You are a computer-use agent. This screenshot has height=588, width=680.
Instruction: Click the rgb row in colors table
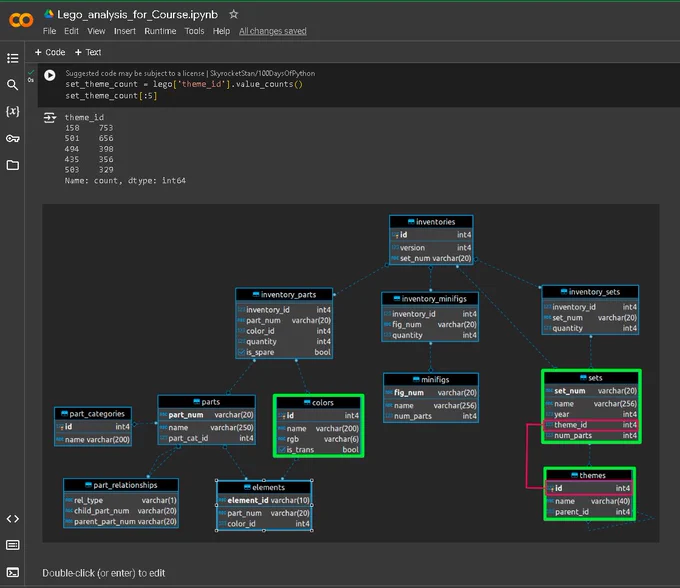(x=318, y=439)
